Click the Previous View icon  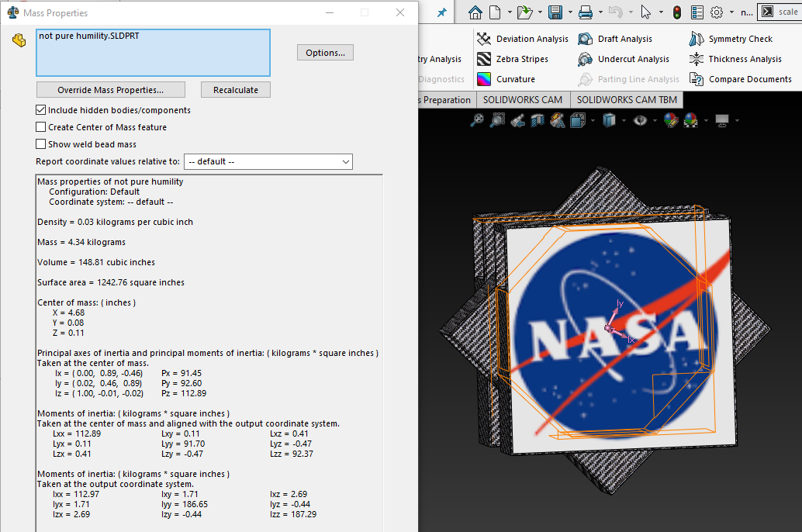[517, 121]
